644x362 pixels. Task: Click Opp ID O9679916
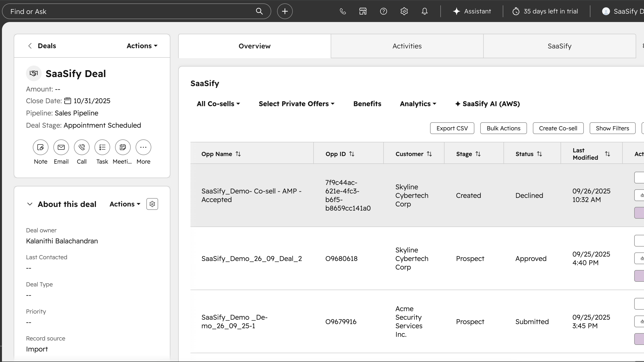[x=341, y=322]
